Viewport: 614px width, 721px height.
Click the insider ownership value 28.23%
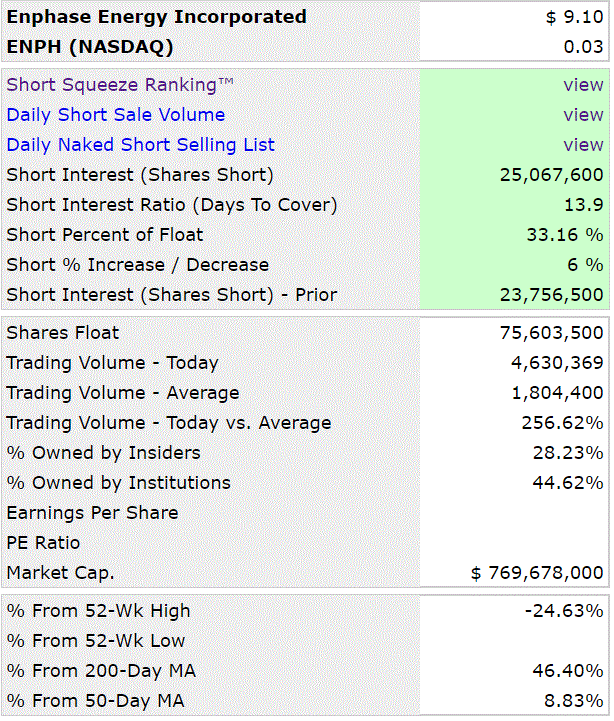tap(568, 453)
